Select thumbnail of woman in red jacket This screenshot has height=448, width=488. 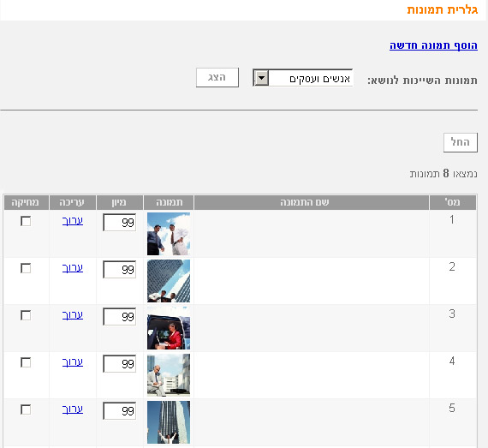169,328
